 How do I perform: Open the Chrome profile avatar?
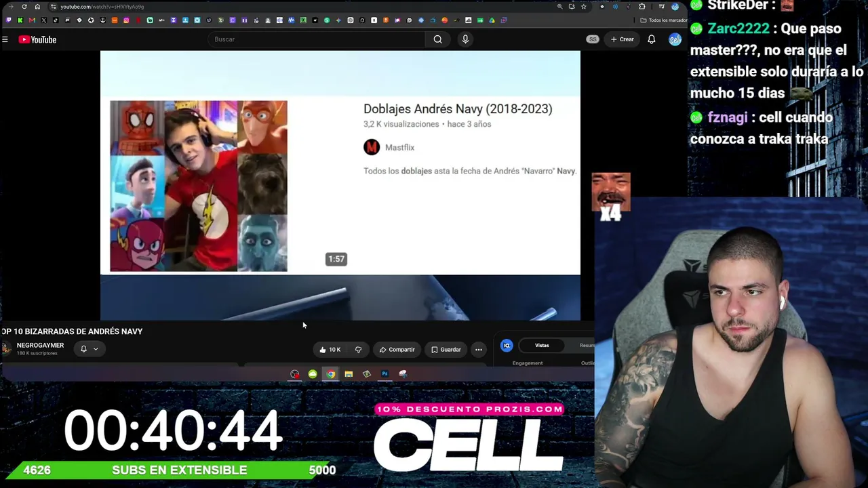click(x=675, y=7)
